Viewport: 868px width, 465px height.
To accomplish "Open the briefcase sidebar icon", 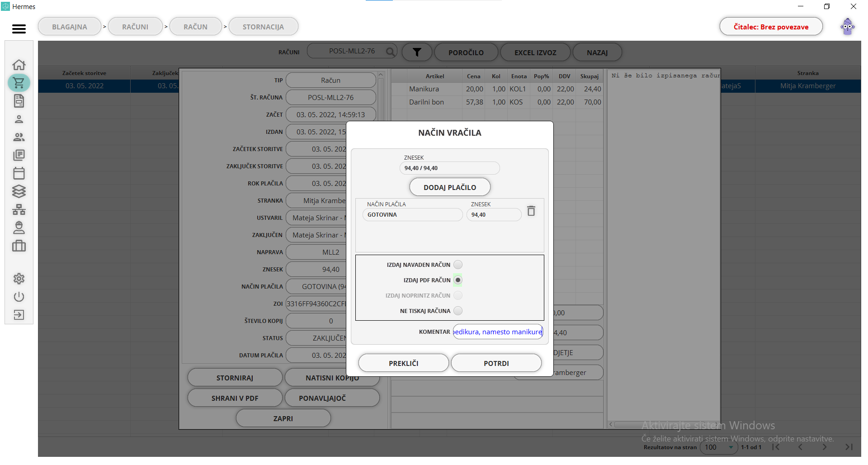I will [x=19, y=246].
